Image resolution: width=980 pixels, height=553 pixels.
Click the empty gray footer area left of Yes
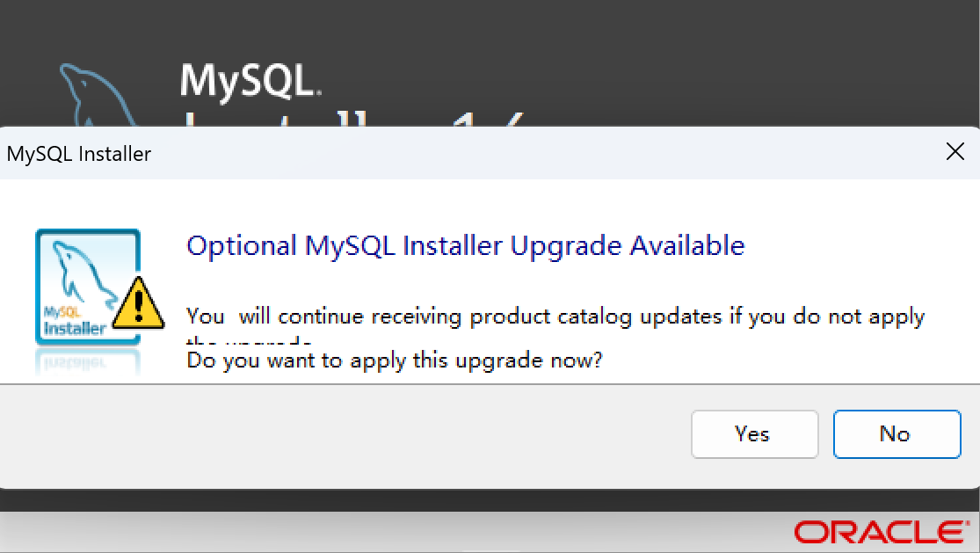(352, 435)
